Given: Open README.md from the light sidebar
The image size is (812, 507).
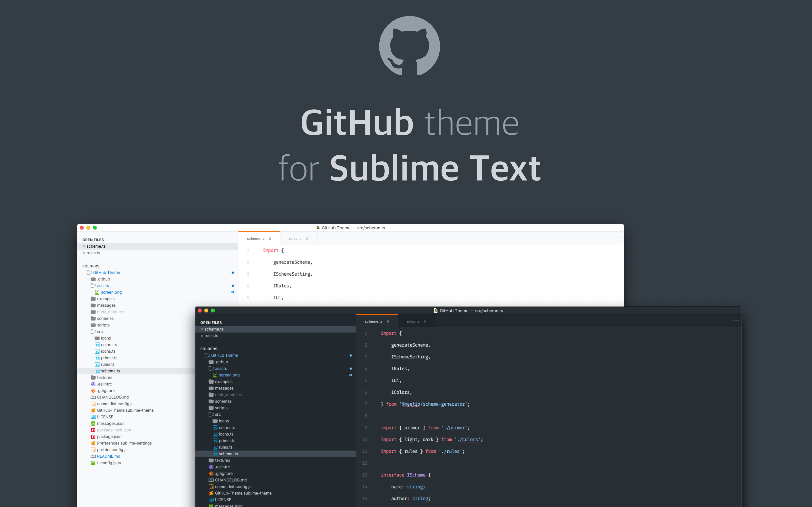Looking at the screenshot, I should [108, 456].
